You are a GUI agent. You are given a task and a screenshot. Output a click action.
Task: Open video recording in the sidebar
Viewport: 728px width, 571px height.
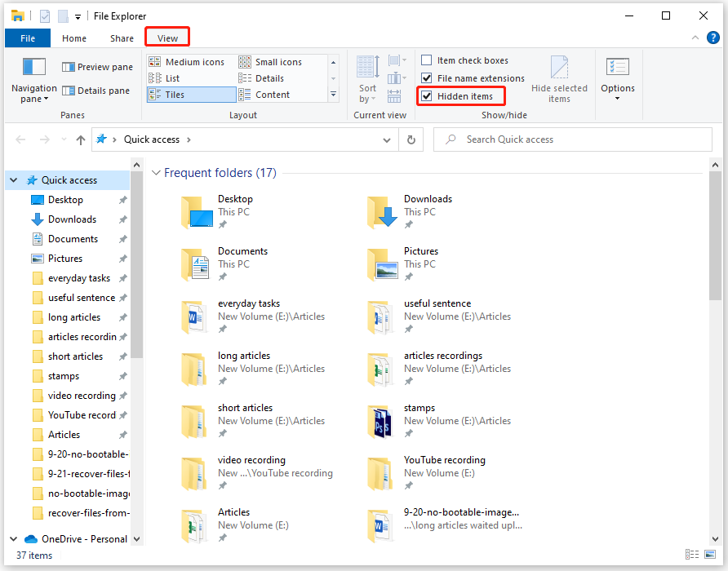[x=82, y=396]
